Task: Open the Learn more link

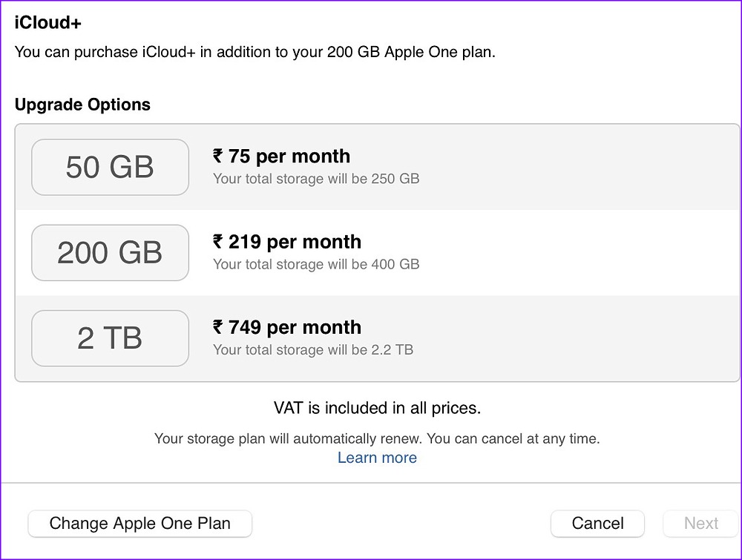Action: pyautogui.click(x=377, y=458)
